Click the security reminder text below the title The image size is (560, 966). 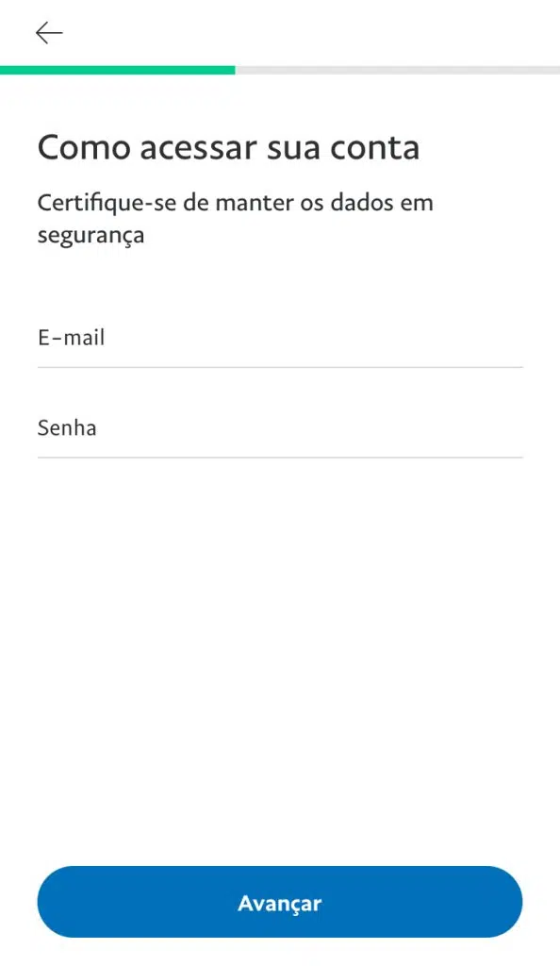click(x=235, y=218)
